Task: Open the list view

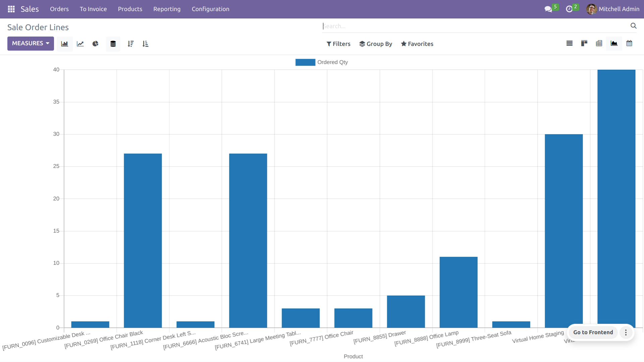Action: tap(569, 43)
